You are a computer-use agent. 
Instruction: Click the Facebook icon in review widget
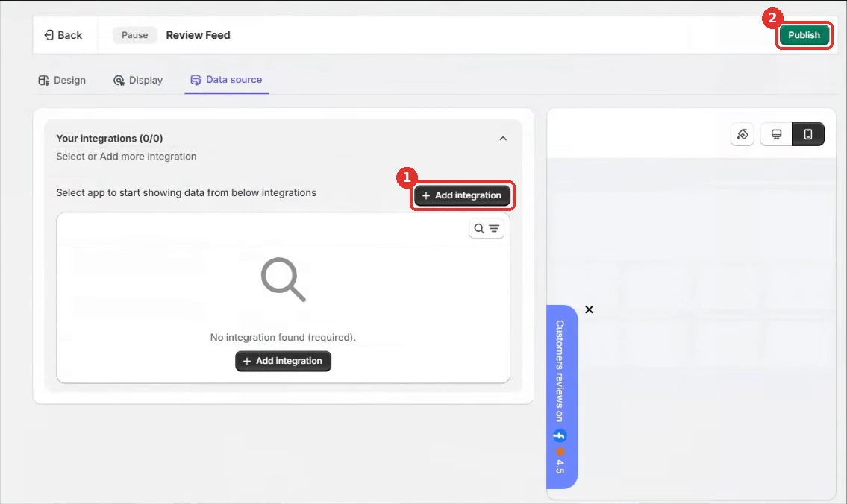tap(560, 435)
